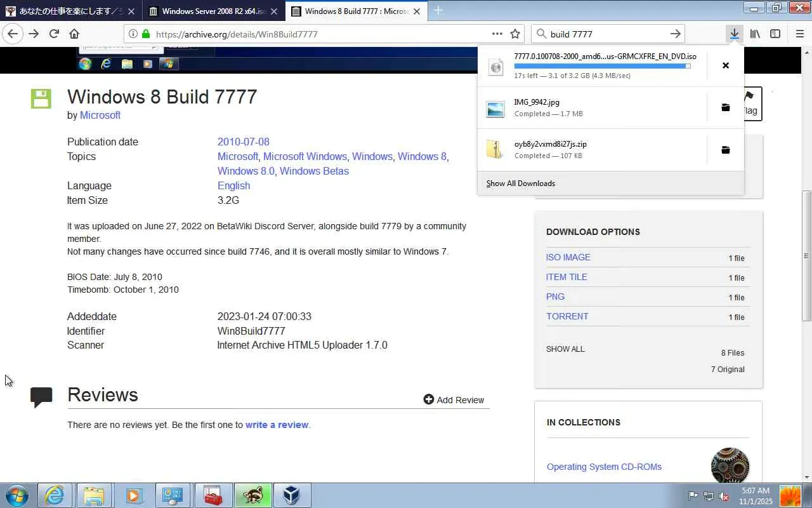
Task: Click the Add Review button
Action: (x=454, y=399)
